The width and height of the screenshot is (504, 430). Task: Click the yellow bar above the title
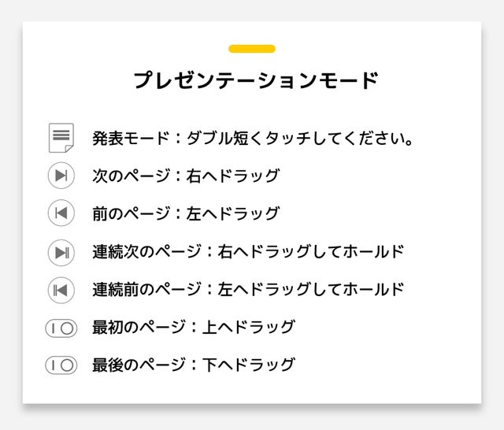point(252,49)
